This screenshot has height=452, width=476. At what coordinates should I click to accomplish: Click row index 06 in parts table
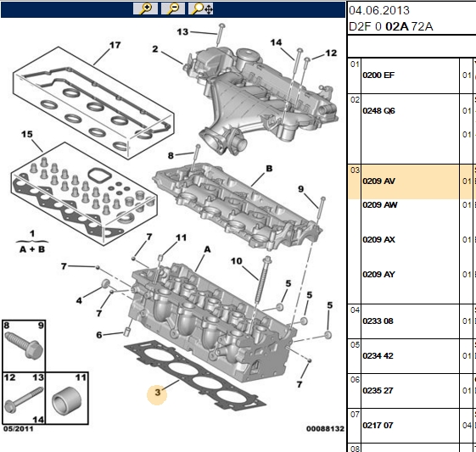pyautogui.click(x=355, y=380)
